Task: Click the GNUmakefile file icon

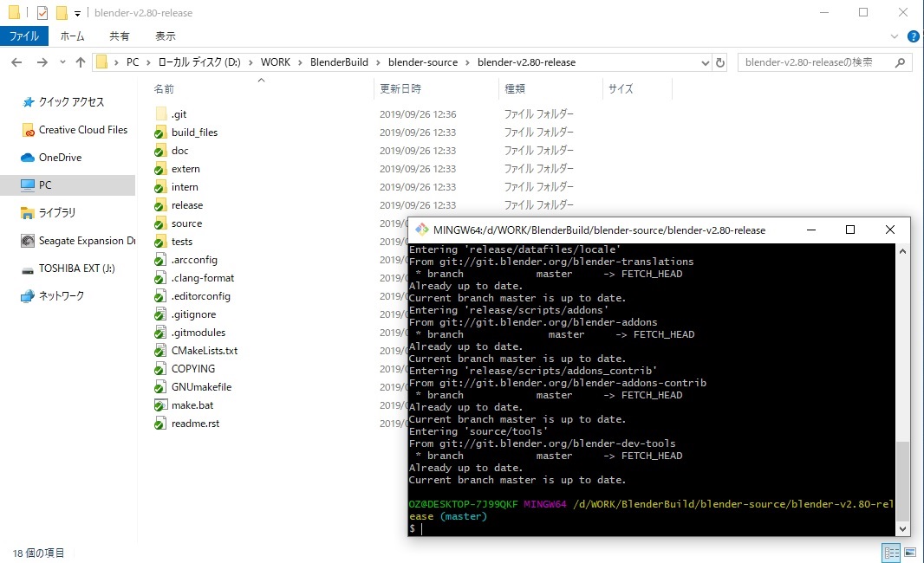Action: (x=160, y=387)
